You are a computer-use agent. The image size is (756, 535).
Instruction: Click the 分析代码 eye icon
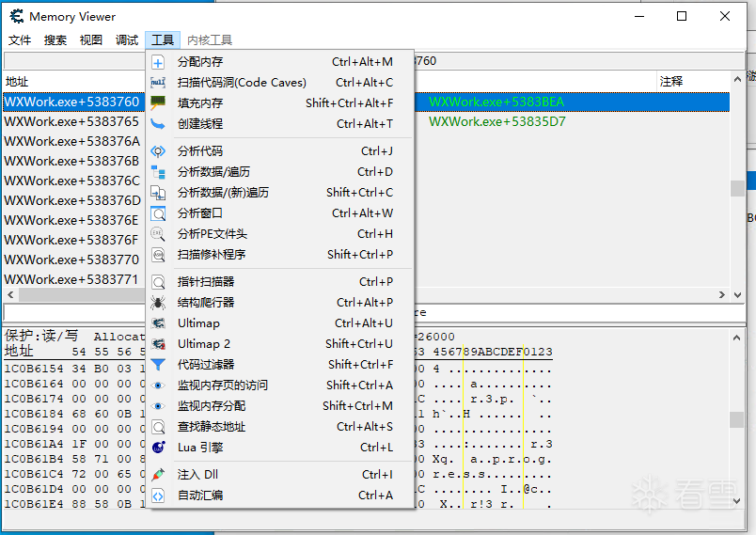(x=158, y=151)
